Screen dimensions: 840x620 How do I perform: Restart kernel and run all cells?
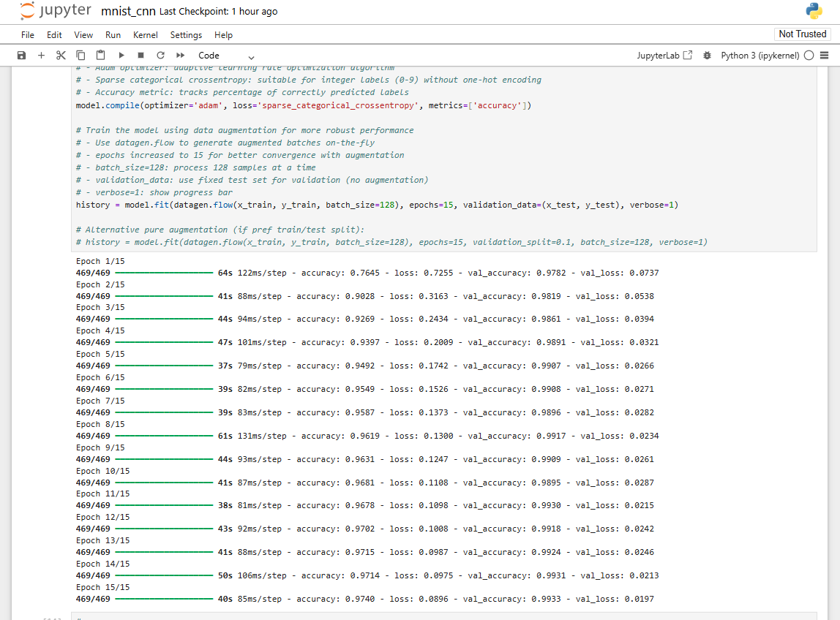(180, 56)
